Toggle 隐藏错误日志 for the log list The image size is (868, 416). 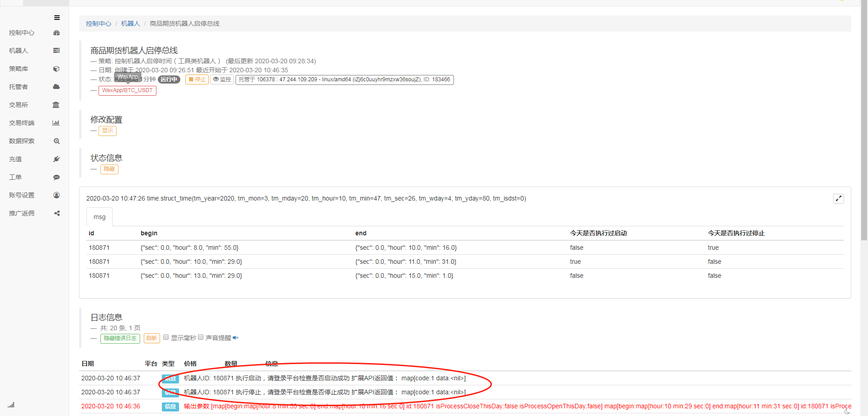pyautogui.click(x=120, y=338)
